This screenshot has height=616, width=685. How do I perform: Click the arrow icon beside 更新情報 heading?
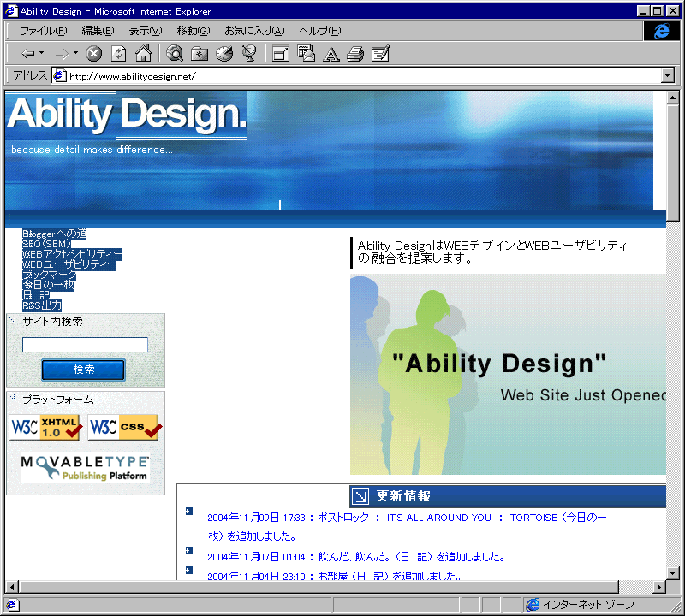click(360, 496)
